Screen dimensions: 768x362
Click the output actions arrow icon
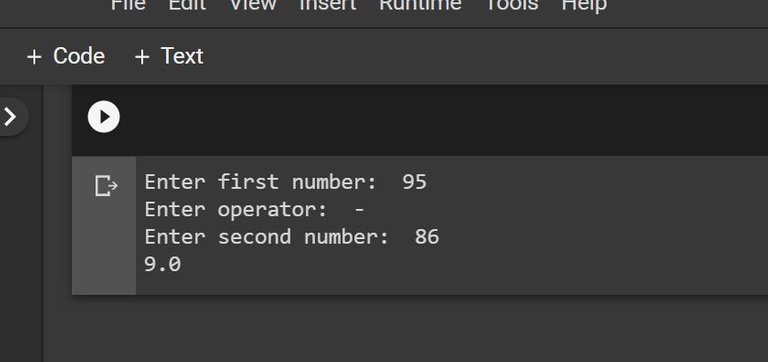coord(106,186)
